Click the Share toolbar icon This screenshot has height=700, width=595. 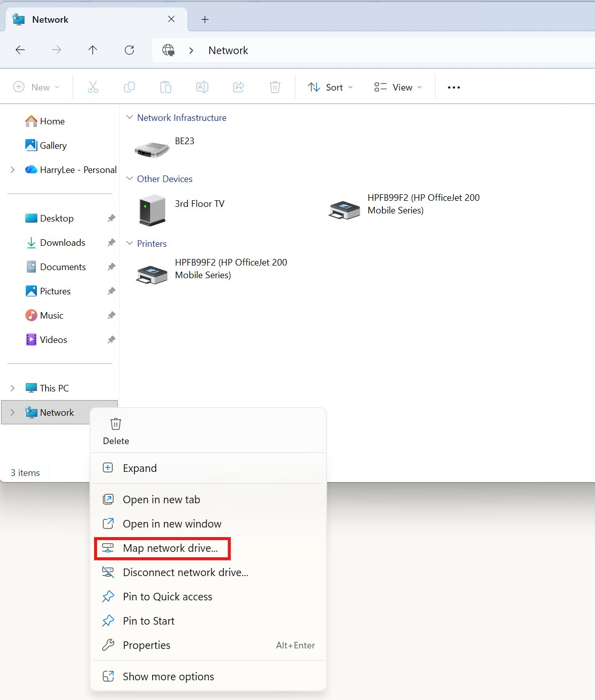pos(239,87)
